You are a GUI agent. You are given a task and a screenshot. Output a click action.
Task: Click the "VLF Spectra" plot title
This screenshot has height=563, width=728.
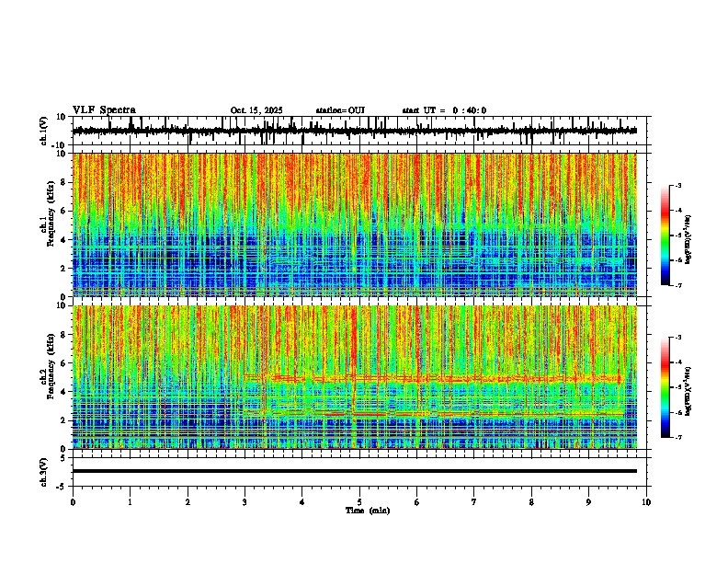pos(104,110)
